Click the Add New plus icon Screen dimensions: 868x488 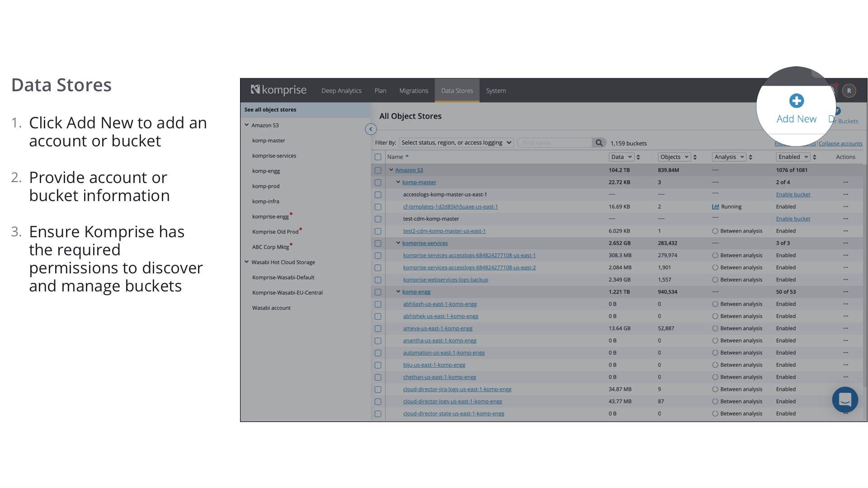pos(797,101)
